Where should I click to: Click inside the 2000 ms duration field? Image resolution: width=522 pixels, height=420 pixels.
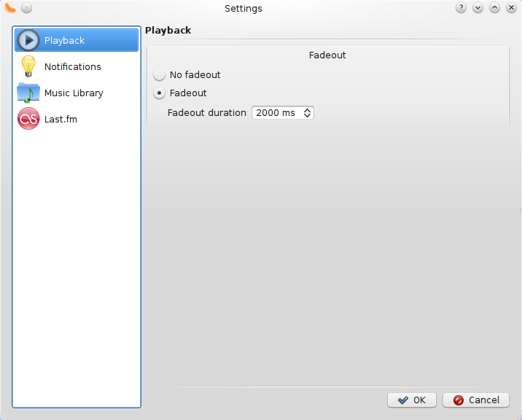coord(276,113)
